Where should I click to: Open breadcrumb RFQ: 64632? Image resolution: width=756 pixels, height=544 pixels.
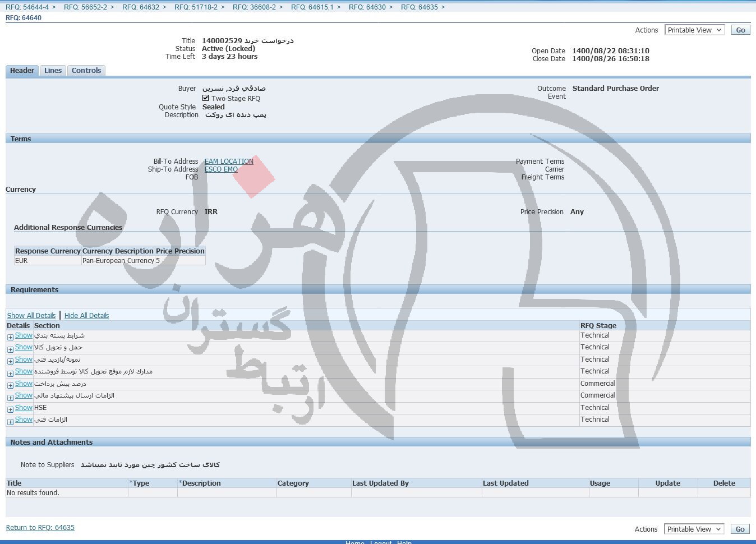[x=141, y=7]
